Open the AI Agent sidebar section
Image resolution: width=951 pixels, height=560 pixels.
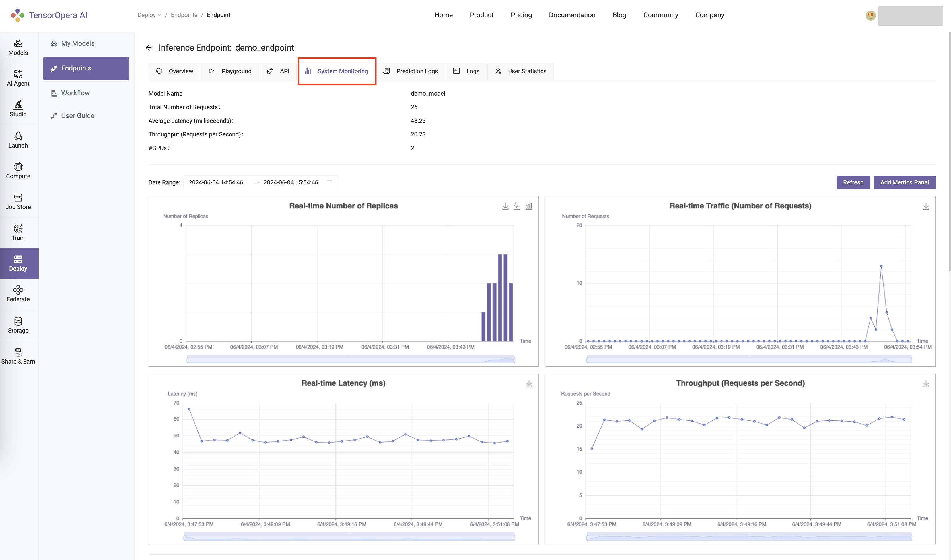pos(18,78)
